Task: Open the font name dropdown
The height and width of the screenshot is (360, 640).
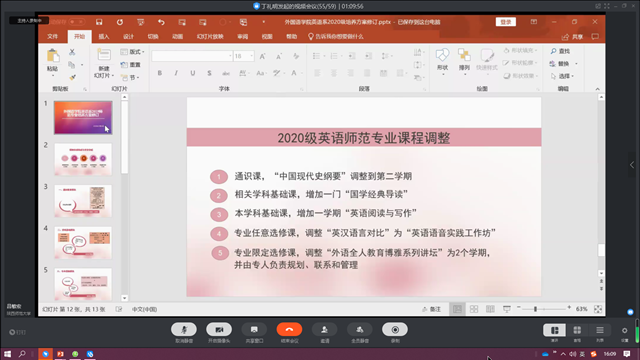Action: pyautogui.click(x=192, y=56)
